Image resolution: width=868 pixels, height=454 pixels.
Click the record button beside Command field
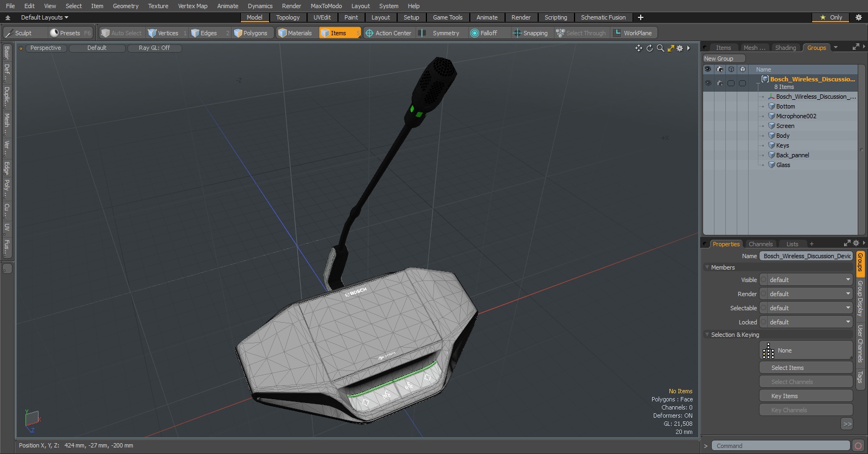tap(858, 446)
